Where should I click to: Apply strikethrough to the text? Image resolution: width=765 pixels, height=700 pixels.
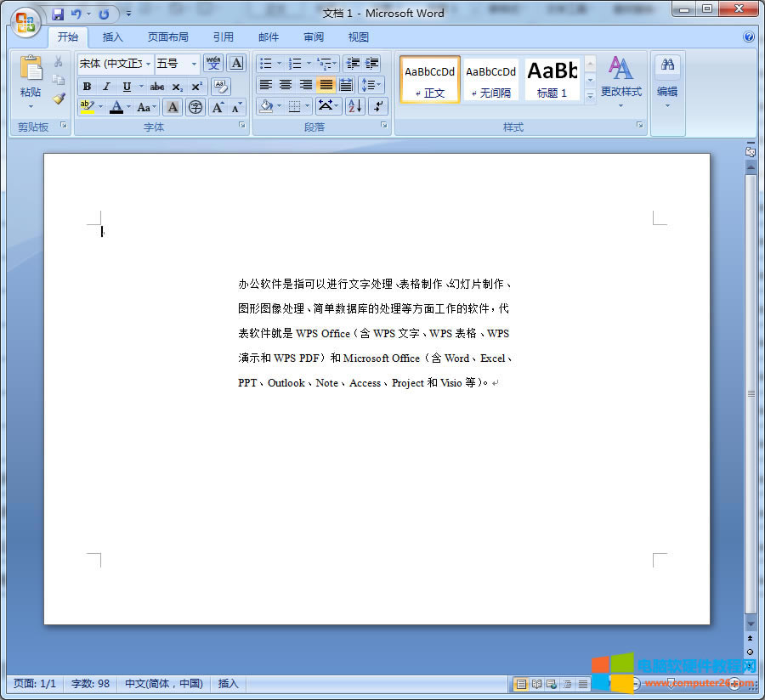pos(158,87)
